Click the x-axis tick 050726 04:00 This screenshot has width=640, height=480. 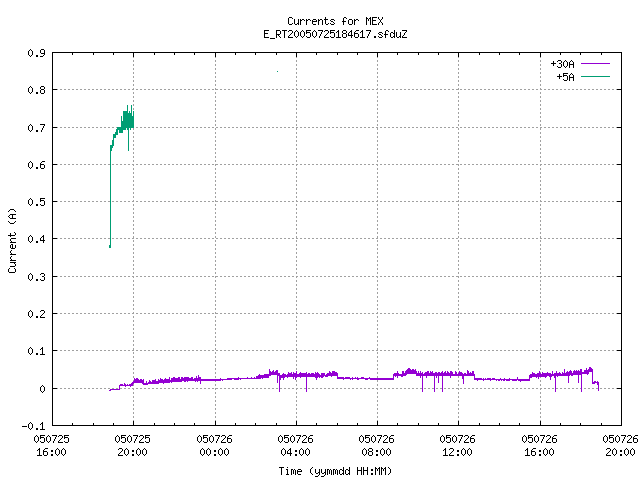[x=296, y=446]
